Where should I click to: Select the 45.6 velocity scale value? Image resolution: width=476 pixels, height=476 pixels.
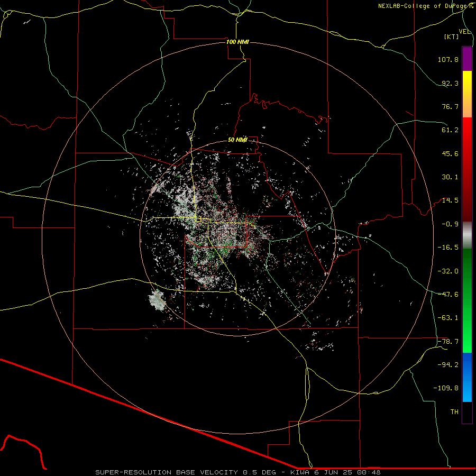pos(450,153)
